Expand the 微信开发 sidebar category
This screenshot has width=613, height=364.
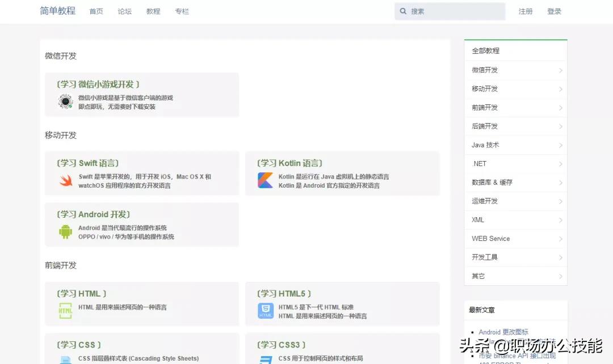point(561,70)
